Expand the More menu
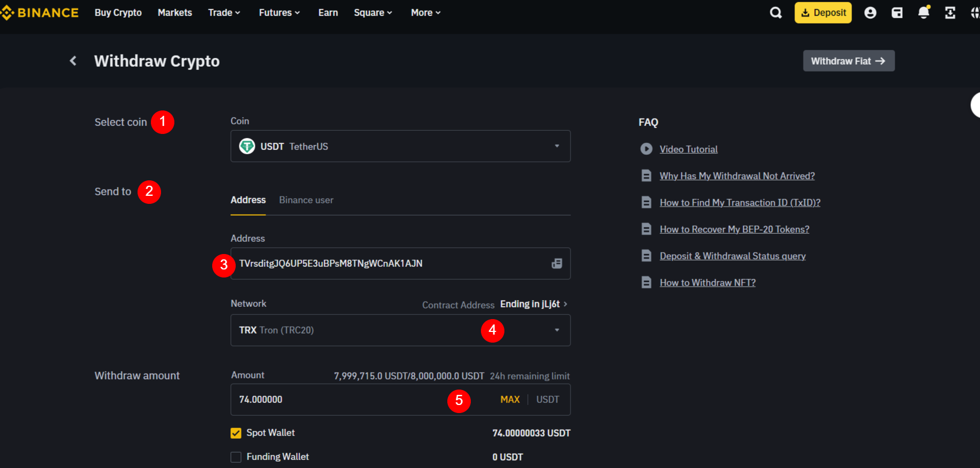The width and height of the screenshot is (980, 468). click(x=425, y=12)
